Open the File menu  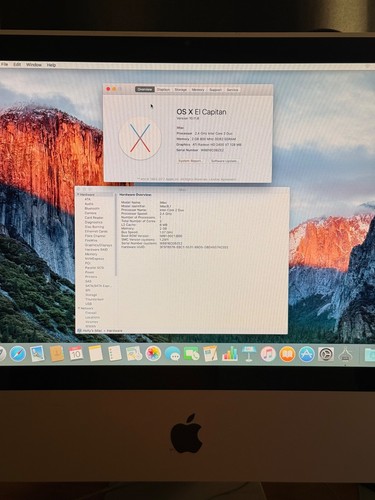point(4,64)
